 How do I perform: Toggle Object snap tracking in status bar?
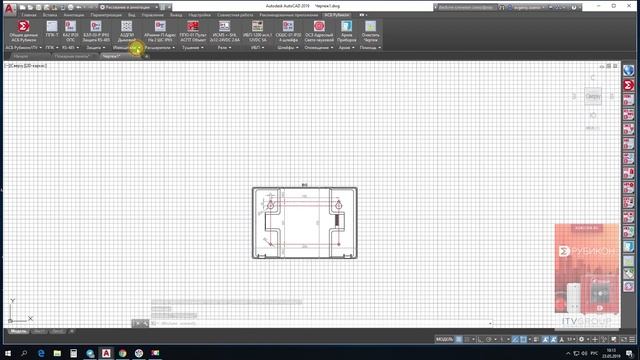tap(516, 340)
